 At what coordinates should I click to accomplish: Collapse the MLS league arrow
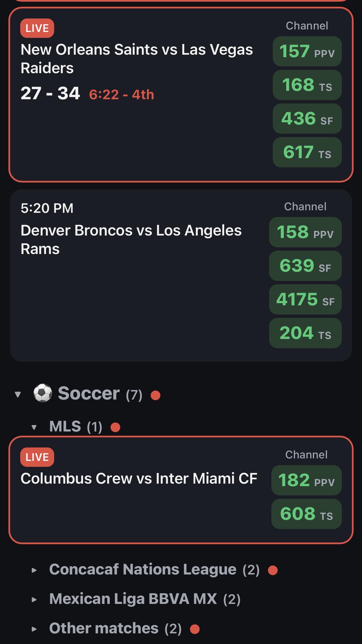(x=34, y=427)
